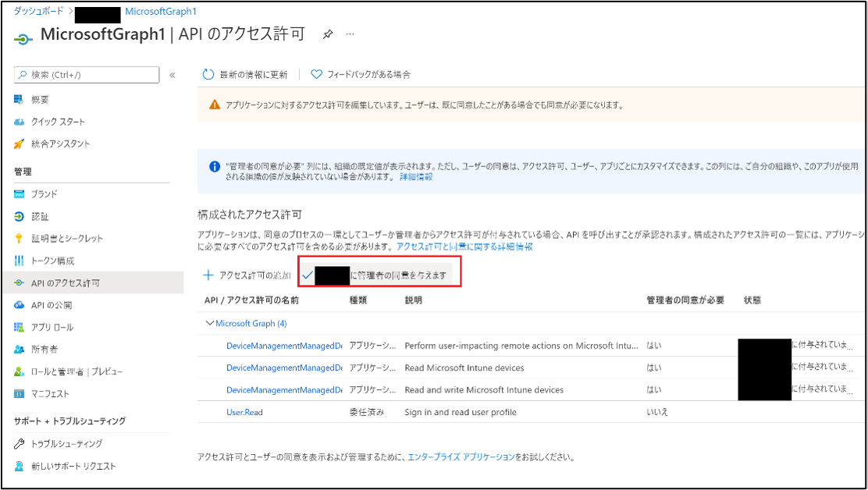This screenshot has width=868, height=490.
Task: Click the トークン構成 bars icon
Action: point(20,261)
